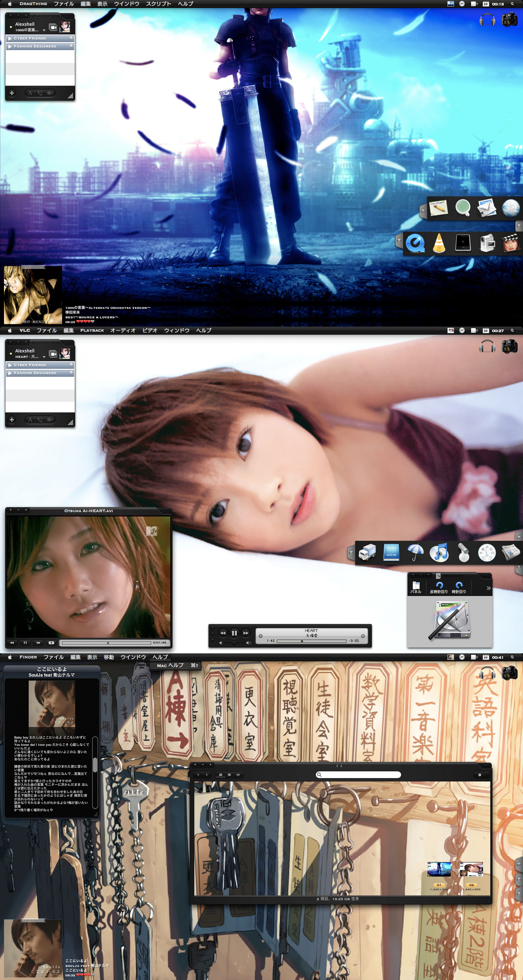This screenshot has height=980, width=523.
Task: Toggle pause in the iTunes mini player
Action: point(235,633)
